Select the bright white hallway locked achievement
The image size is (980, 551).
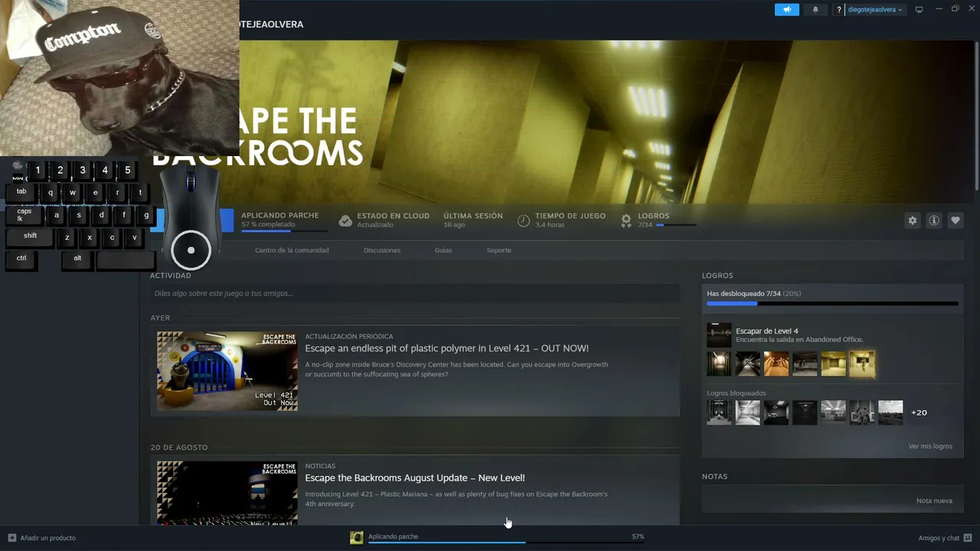pos(748,412)
